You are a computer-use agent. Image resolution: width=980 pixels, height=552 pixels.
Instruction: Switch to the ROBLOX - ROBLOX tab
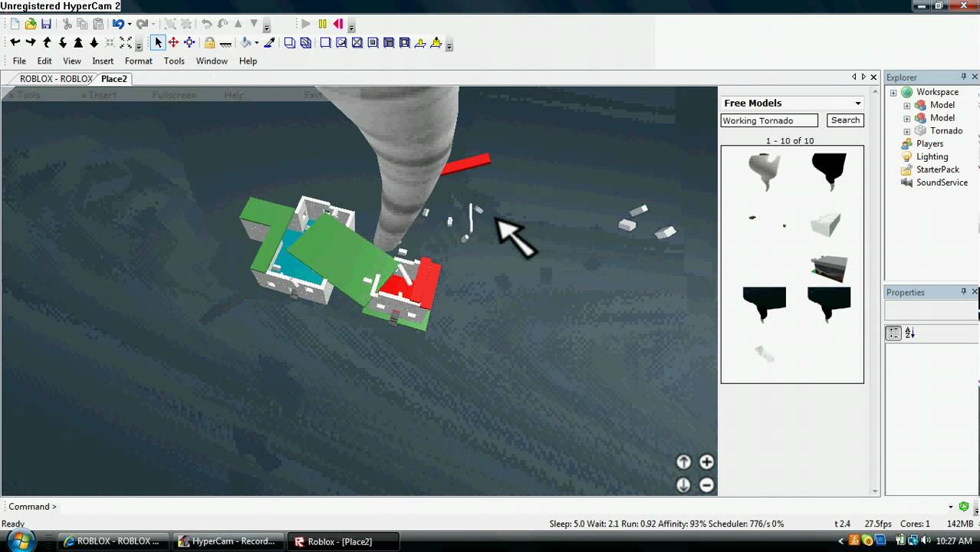(56, 79)
